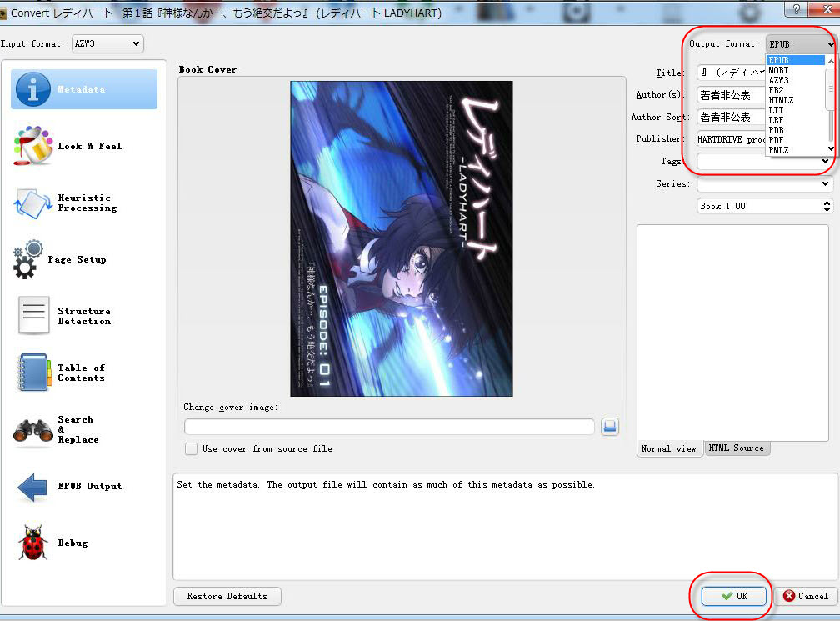This screenshot has width=840, height=621.
Task: Choose PDF in output format list
Action: [x=796, y=140]
